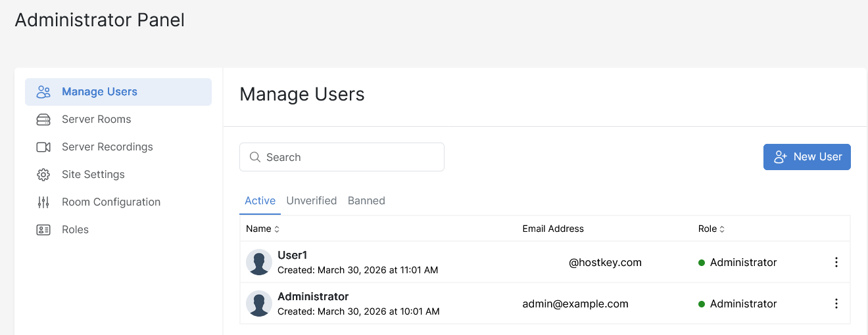Viewport: 868px width, 335px height.
Task: Focus the Search input field
Action: 349,157
